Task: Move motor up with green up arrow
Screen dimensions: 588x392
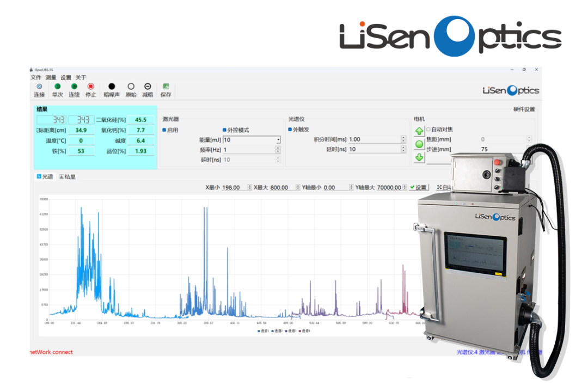Action: pos(419,131)
